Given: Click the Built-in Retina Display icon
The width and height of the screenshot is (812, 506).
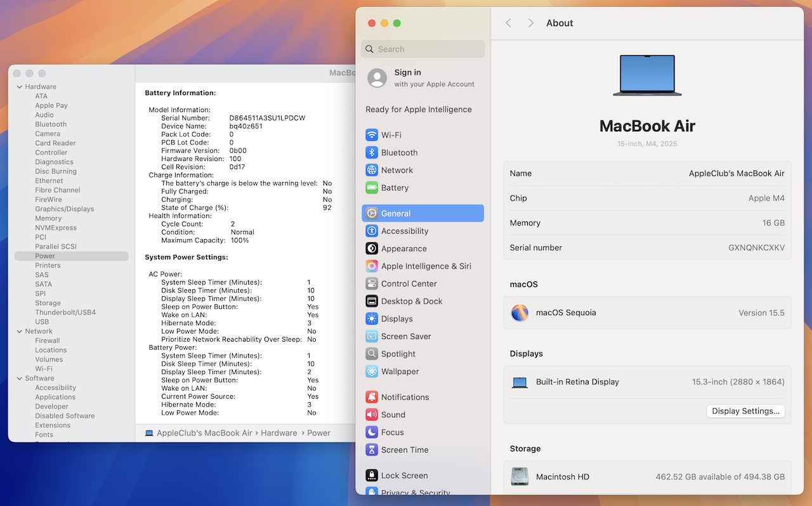Looking at the screenshot, I should (520, 382).
